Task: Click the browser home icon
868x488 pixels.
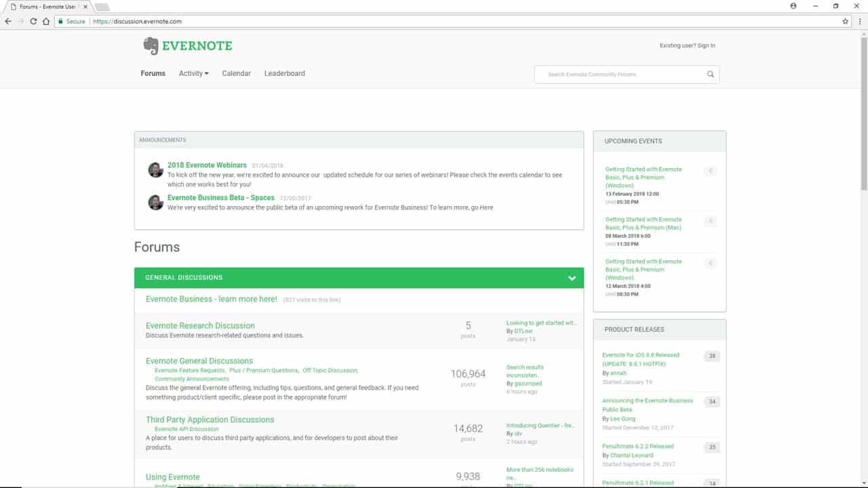Action: 46,22
